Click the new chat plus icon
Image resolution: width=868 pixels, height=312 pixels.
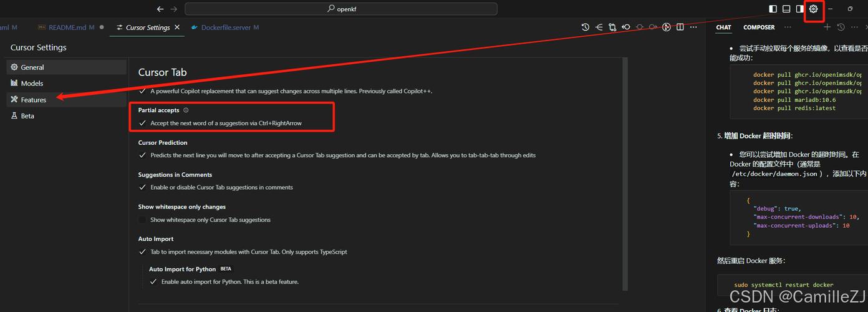click(827, 27)
